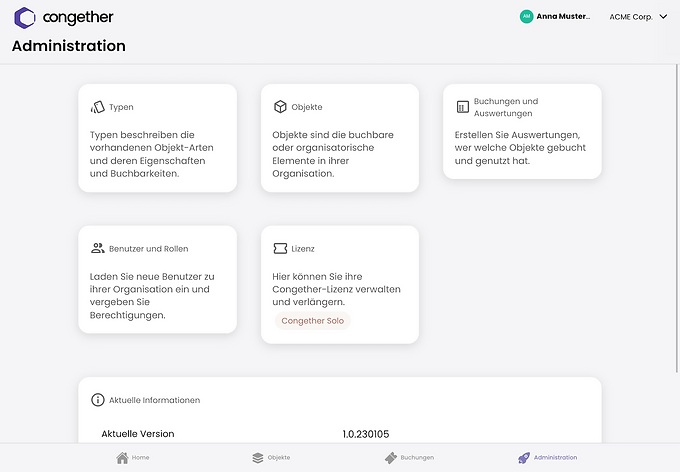The image size is (680, 472).
Task: Click the version number 1.0.230105
Action: tap(366, 434)
